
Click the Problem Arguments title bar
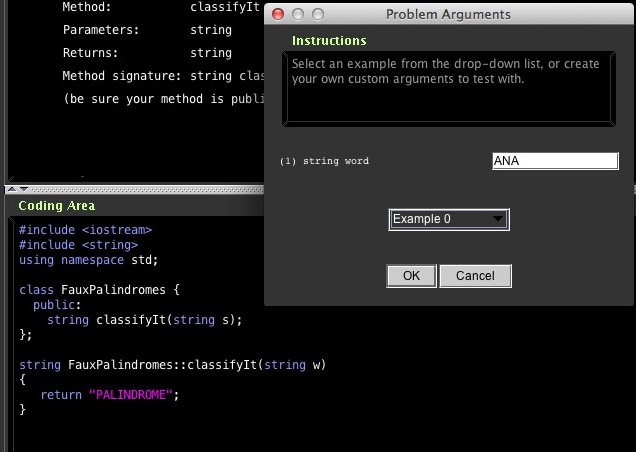pos(448,14)
